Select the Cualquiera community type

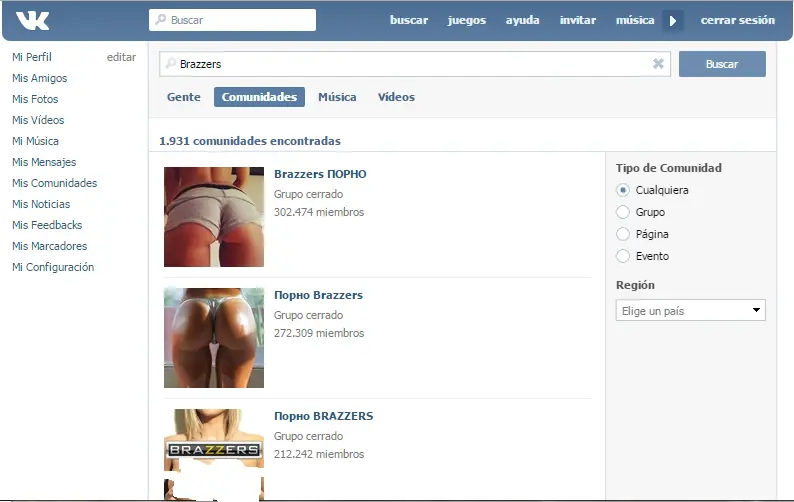[623, 190]
